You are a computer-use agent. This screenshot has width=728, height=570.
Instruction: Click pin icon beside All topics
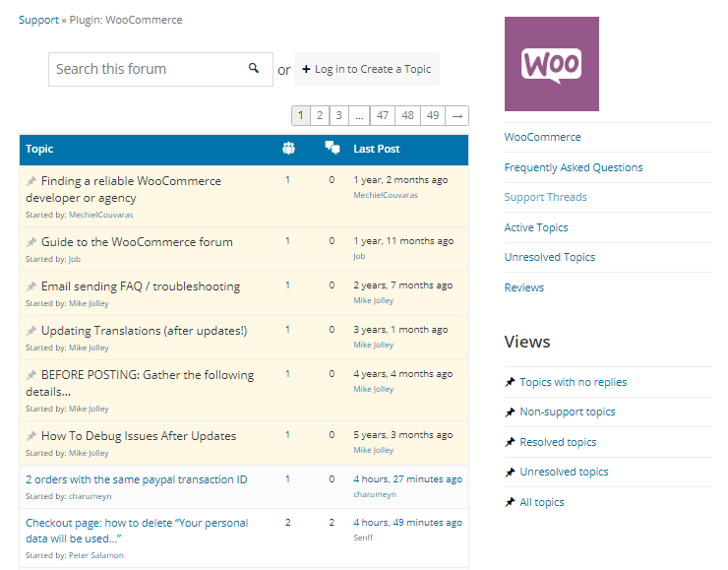[510, 502]
